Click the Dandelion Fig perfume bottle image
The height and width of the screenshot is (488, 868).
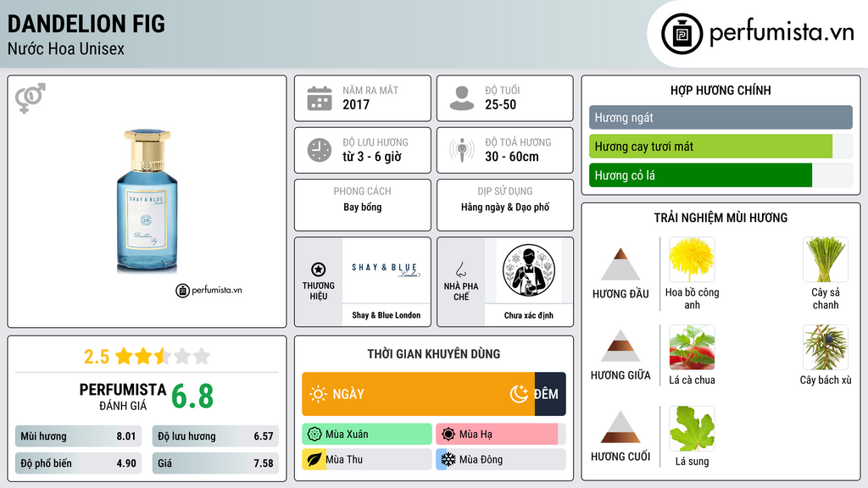pos(147,202)
